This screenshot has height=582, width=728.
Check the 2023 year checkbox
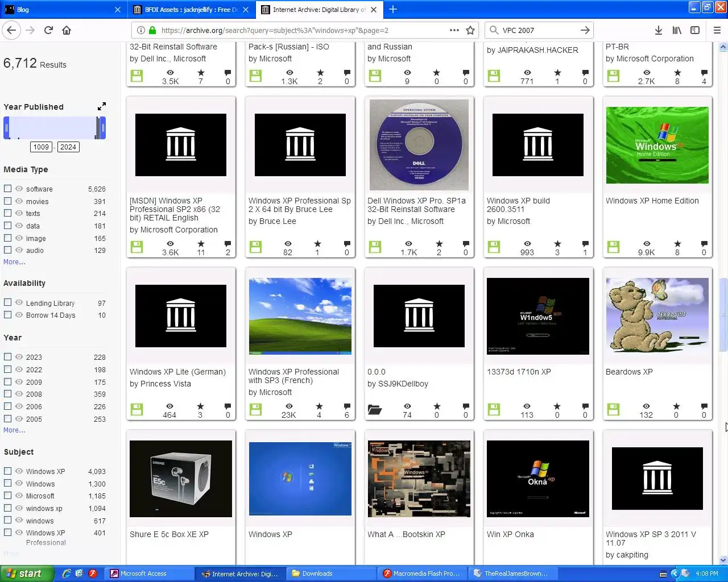click(7, 357)
